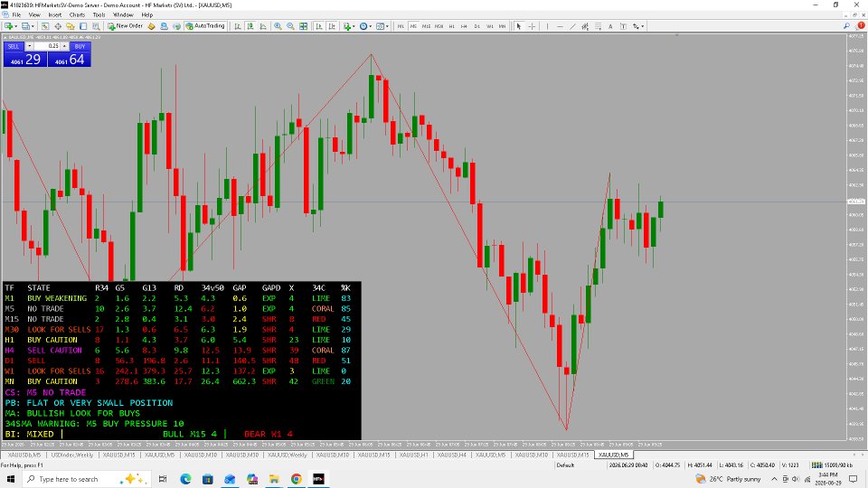Screen dimensions: 868x488
Task: Open Microsoft Edge from taskbar
Action: point(185,479)
